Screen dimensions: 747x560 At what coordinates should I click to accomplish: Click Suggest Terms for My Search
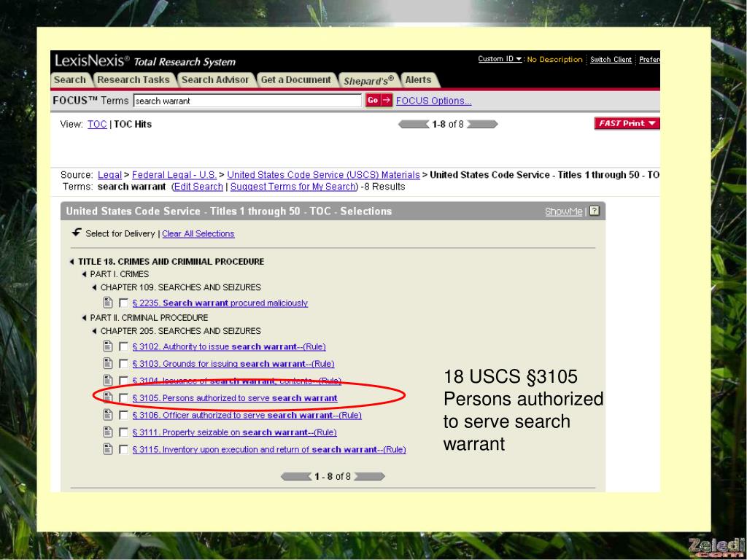[293, 187]
